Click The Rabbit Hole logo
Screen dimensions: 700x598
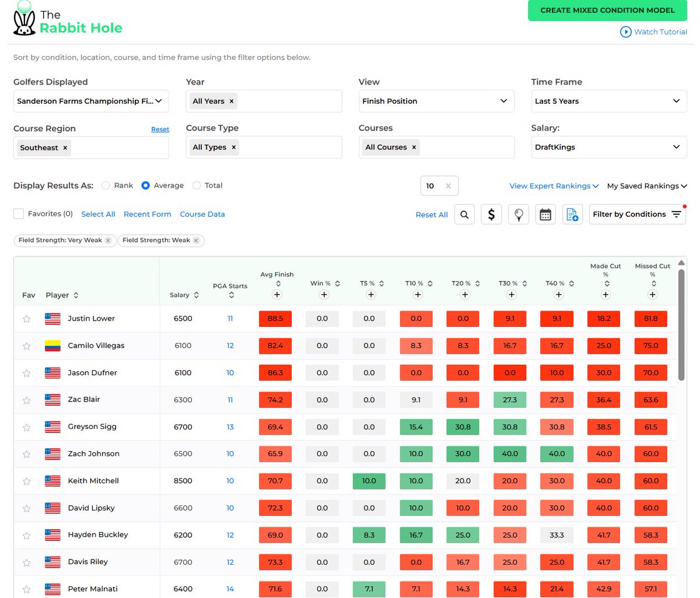68,19
